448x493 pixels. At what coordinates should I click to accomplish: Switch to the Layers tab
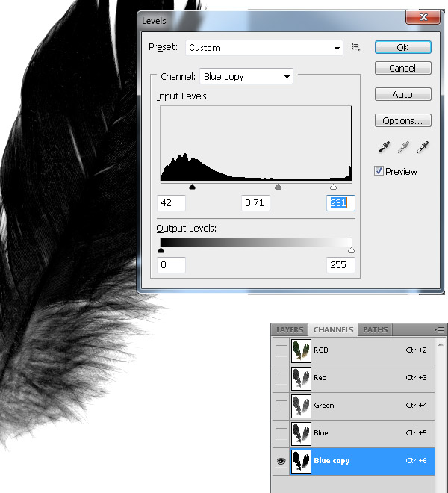click(x=290, y=329)
